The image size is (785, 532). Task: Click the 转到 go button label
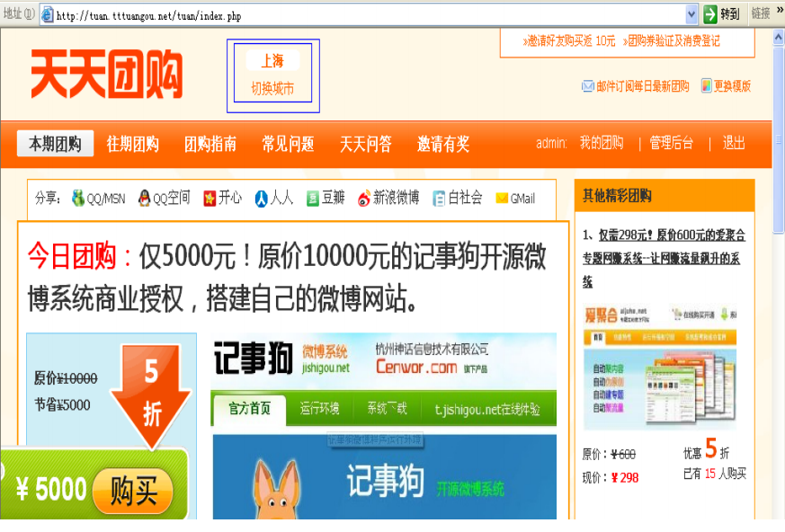click(730, 14)
